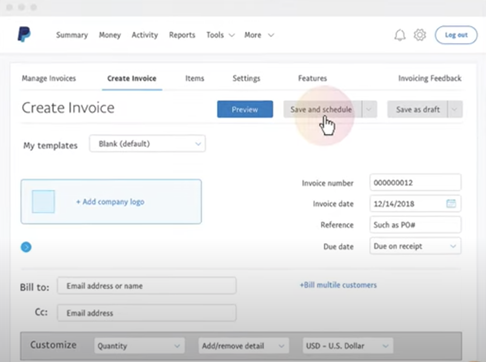Open the notifications bell
The image size is (486, 362).
click(400, 35)
